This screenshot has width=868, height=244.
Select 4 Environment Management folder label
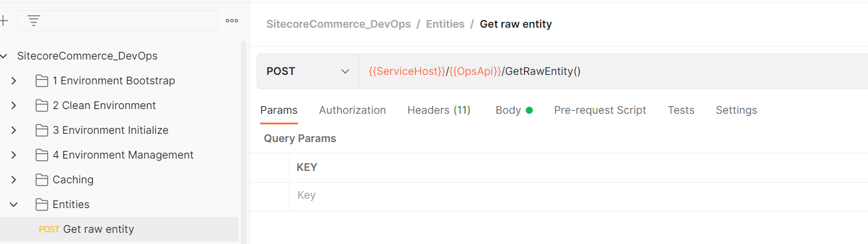(x=123, y=155)
